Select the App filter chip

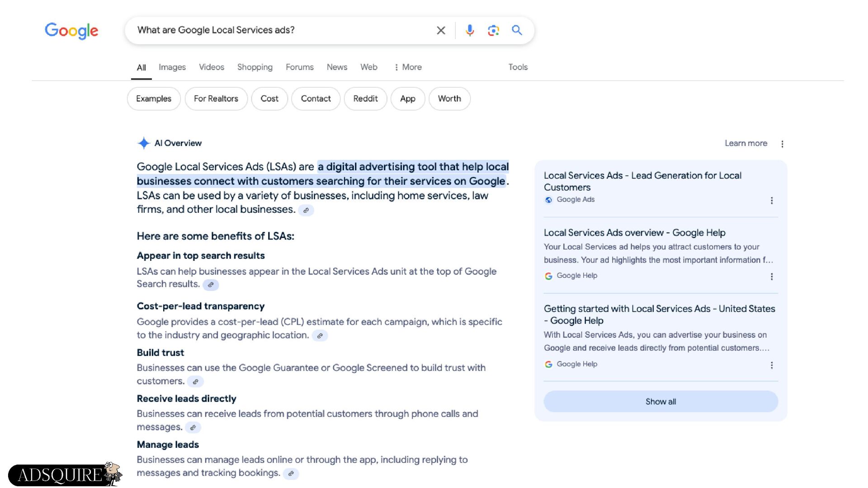[408, 99]
